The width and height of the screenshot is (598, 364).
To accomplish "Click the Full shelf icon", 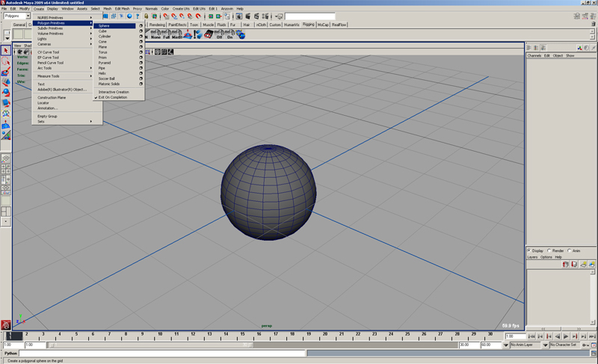I will tap(167, 34).
